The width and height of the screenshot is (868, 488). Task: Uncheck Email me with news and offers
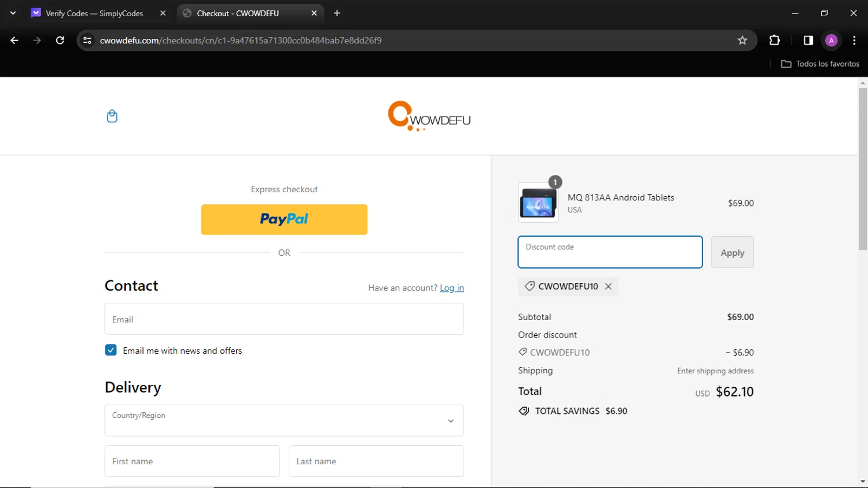pos(111,350)
